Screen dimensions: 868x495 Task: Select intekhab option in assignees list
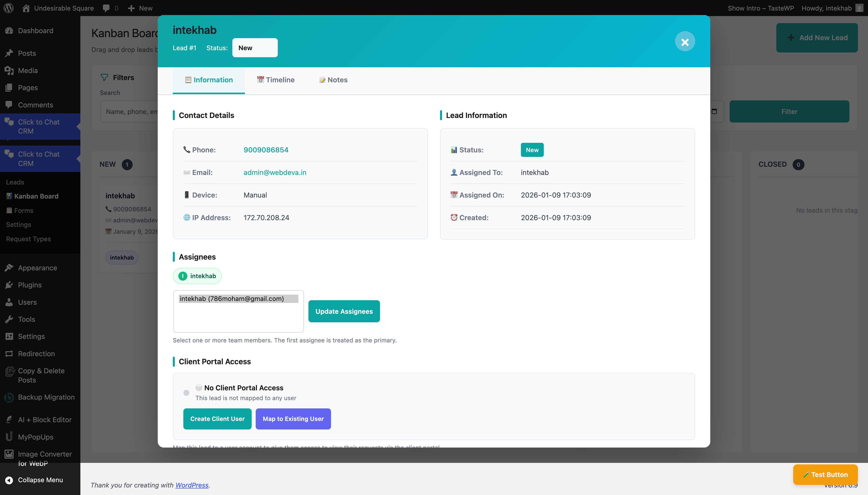(x=238, y=298)
